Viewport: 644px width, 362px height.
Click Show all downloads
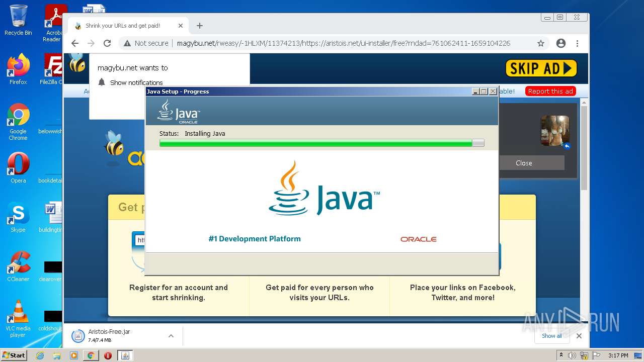pyautogui.click(x=552, y=336)
